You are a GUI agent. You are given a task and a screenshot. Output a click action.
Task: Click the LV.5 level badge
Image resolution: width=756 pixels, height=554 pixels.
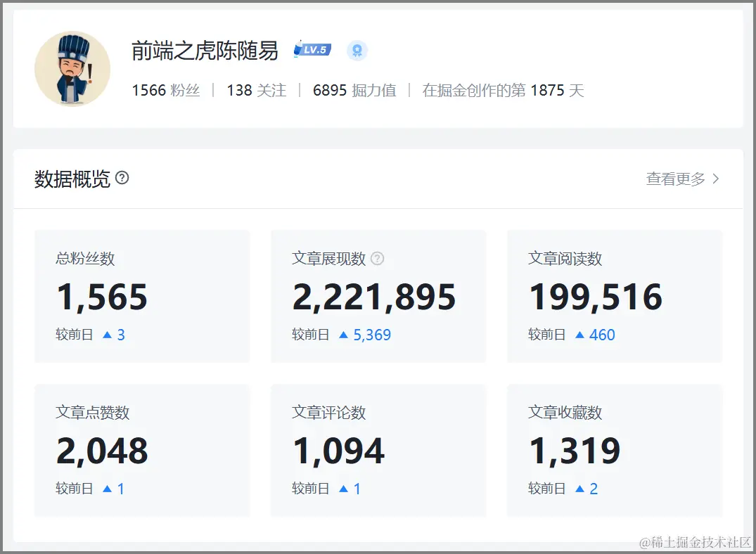click(x=312, y=49)
